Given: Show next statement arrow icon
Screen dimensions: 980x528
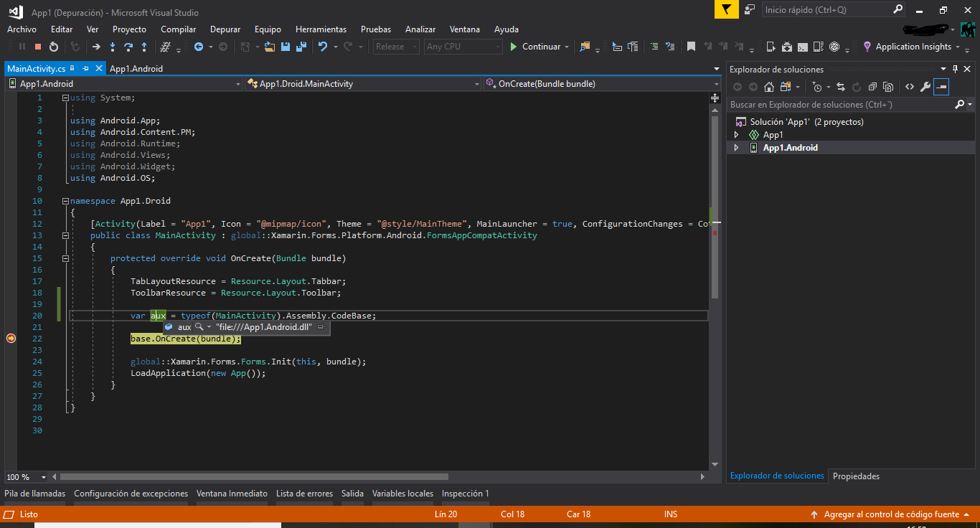Looking at the screenshot, I should click(96, 47).
